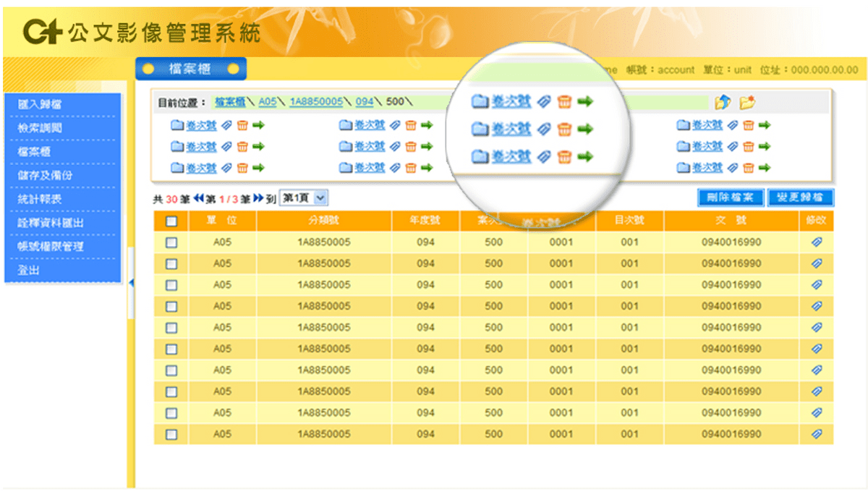Check the first data row checkbox

pyautogui.click(x=171, y=243)
